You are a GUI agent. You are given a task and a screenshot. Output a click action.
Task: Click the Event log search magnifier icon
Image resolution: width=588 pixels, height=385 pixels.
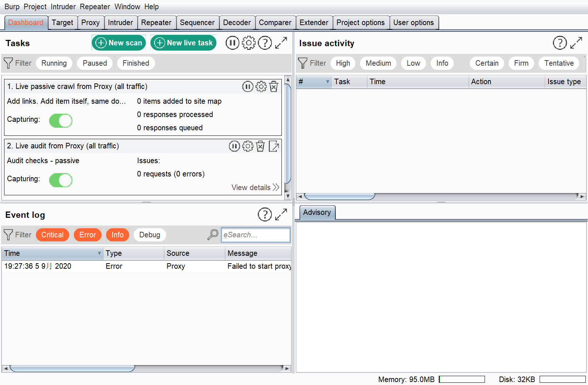pyautogui.click(x=213, y=235)
